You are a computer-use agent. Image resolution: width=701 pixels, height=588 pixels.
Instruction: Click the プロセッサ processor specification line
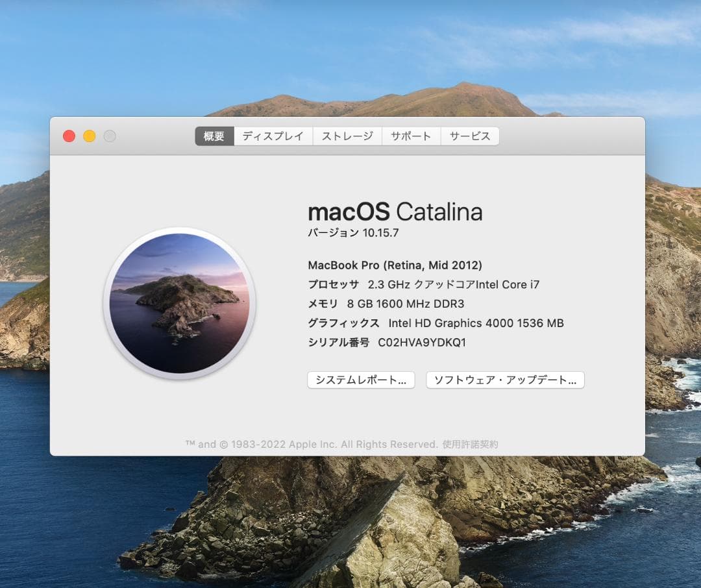423,284
